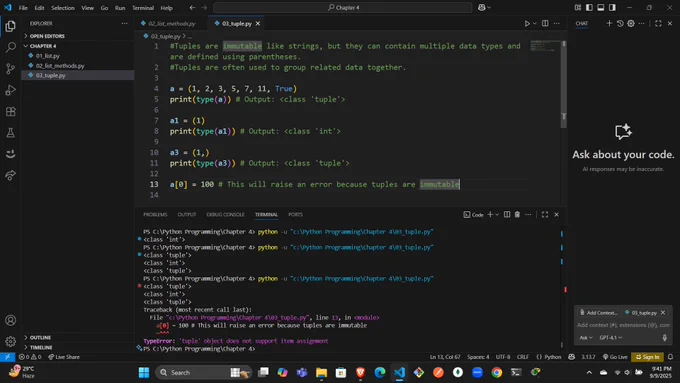This screenshot has width=680, height=383.
Task: Click the Chapter 4 command center search box
Action: pyautogui.click(x=343, y=7)
